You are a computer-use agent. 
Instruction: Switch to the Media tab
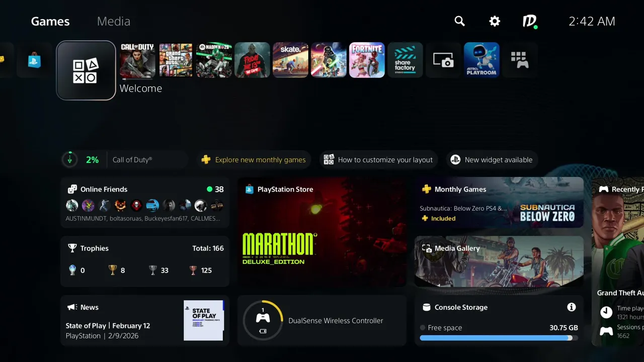(114, 21)
